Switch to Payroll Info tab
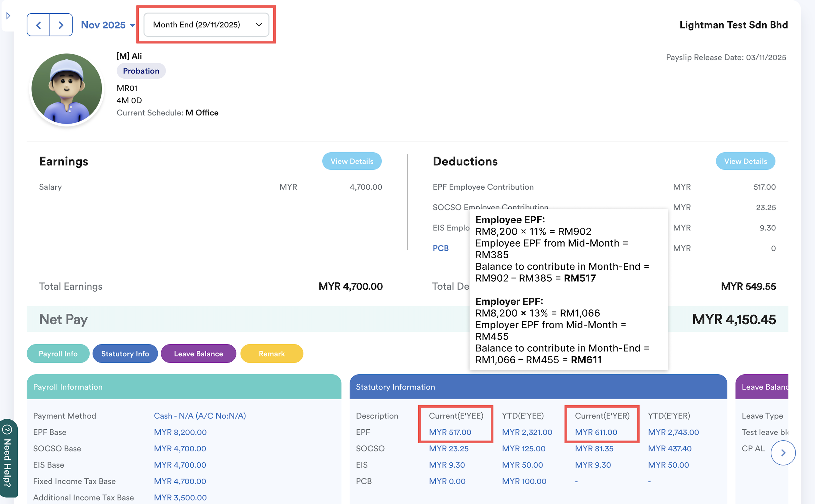 (x=58, y=354)
